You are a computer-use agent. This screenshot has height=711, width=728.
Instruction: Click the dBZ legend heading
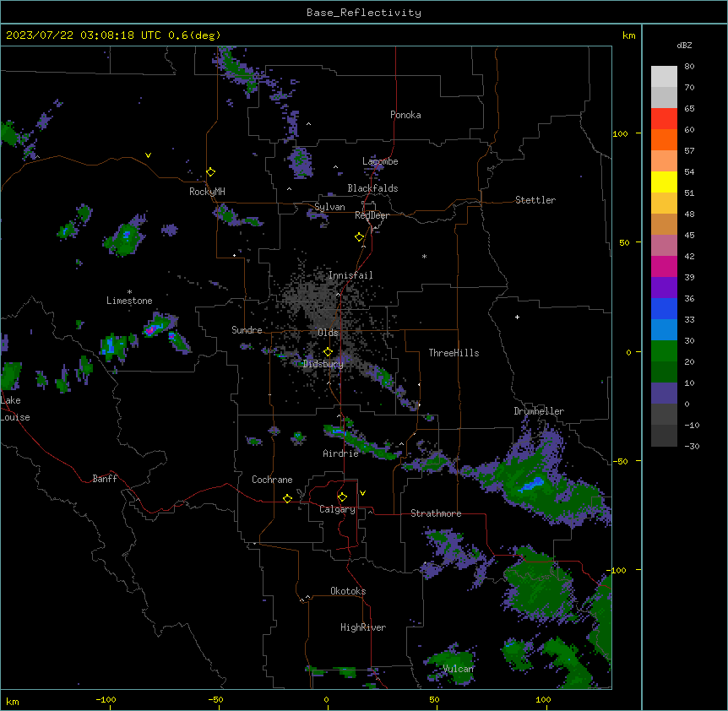684,45
